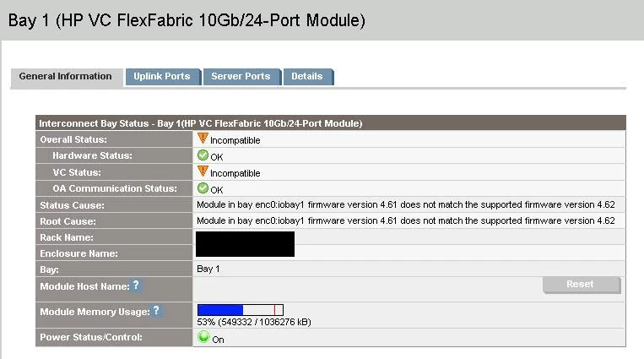Click the Module Memory Usage progress bar
The image size is (644, 359).
click(x=241, y=310)
